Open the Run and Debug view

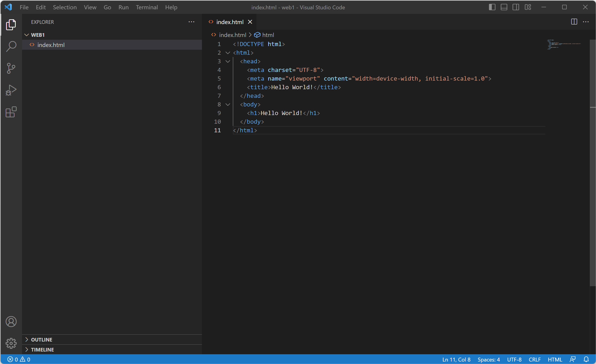(x=11, y=90)
